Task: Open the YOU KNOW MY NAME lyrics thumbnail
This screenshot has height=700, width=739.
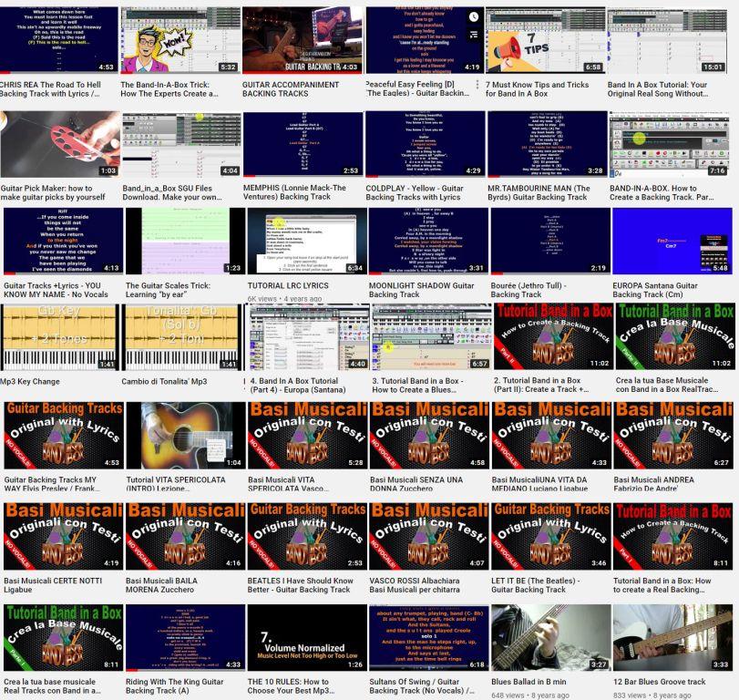Action: 63,241
